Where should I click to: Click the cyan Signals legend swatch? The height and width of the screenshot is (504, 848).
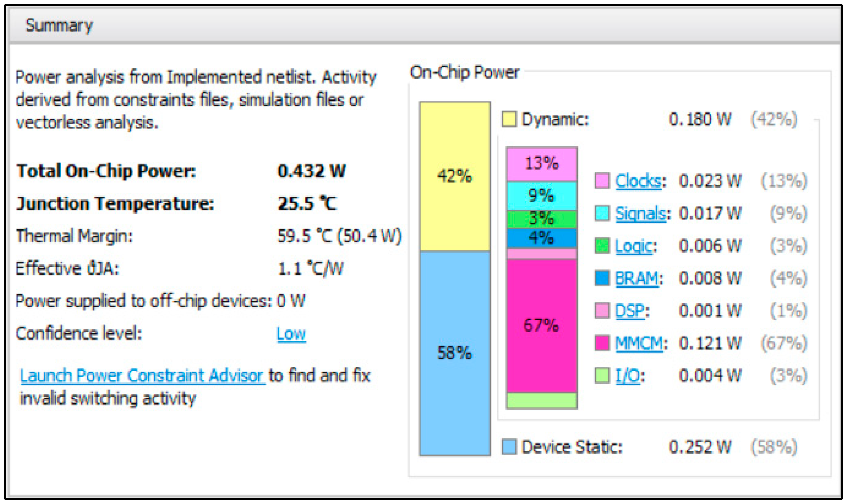pos(602,213)
